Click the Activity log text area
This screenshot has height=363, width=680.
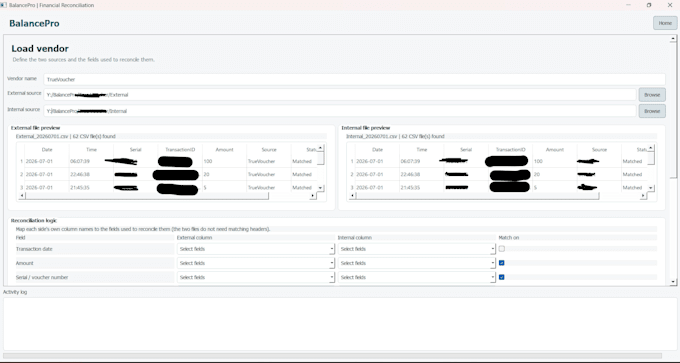click(340, 324)
